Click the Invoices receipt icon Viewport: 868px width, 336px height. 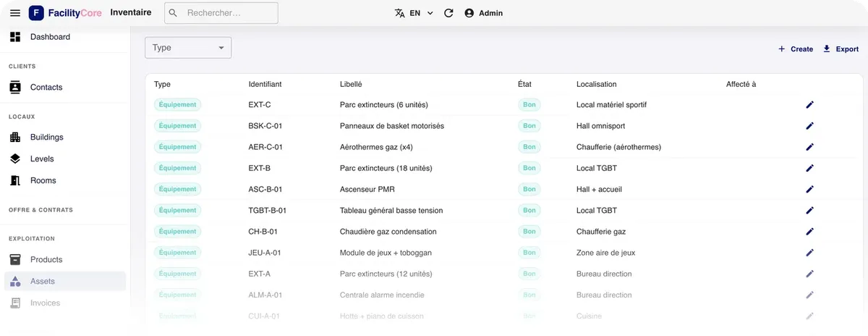(15, 303)
